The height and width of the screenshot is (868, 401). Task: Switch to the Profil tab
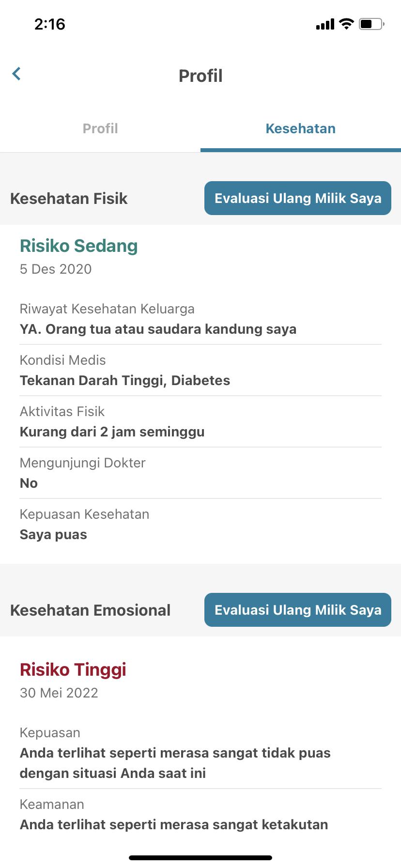(x=100, y=128)
